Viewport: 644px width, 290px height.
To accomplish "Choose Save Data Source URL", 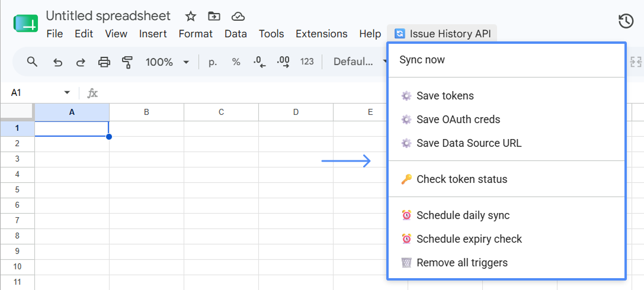I will click(x=507, y=143).
